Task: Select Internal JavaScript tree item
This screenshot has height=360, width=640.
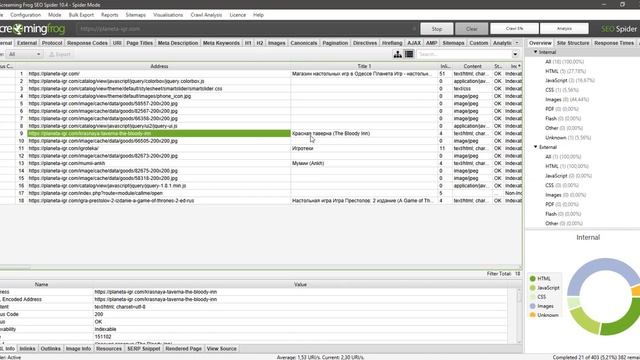Action: (570, 80)
